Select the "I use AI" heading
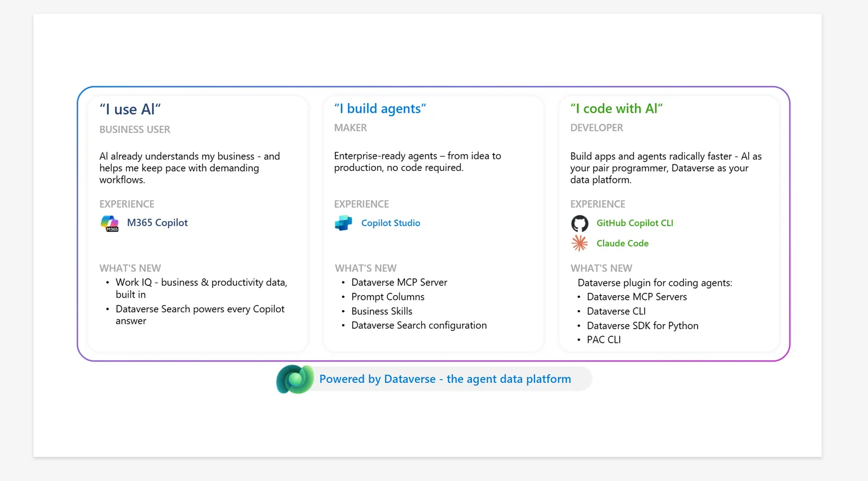 tap(130, 110)
